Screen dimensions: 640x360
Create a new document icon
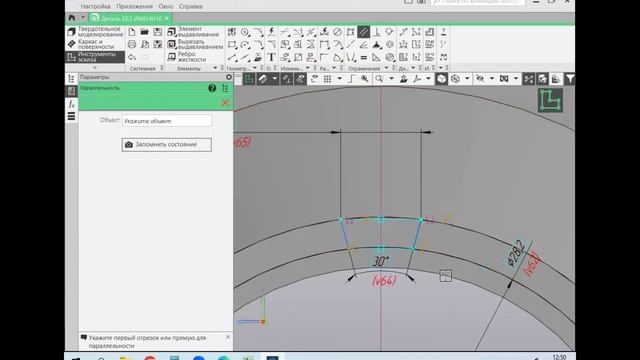132,32
